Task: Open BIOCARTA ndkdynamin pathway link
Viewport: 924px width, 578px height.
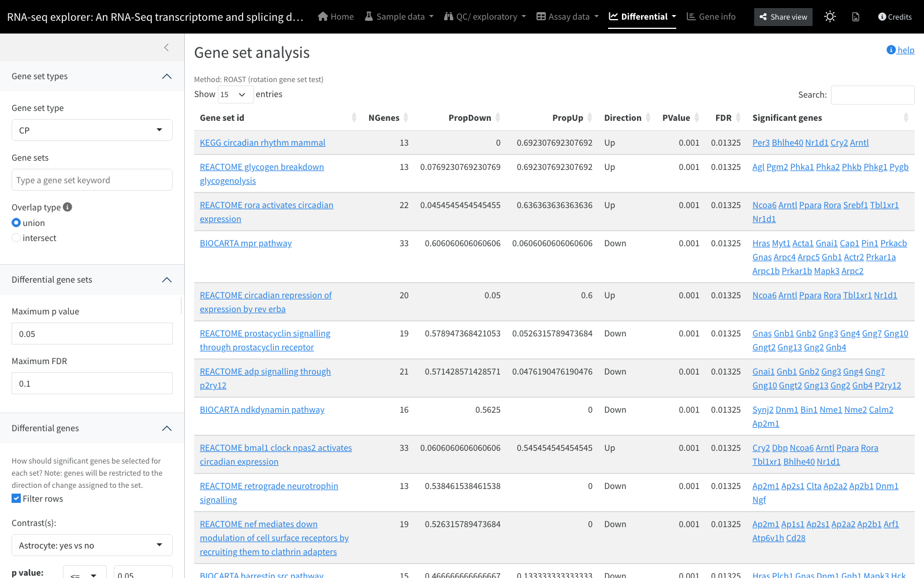Action: pyautogui.click(x=262, y=409)
